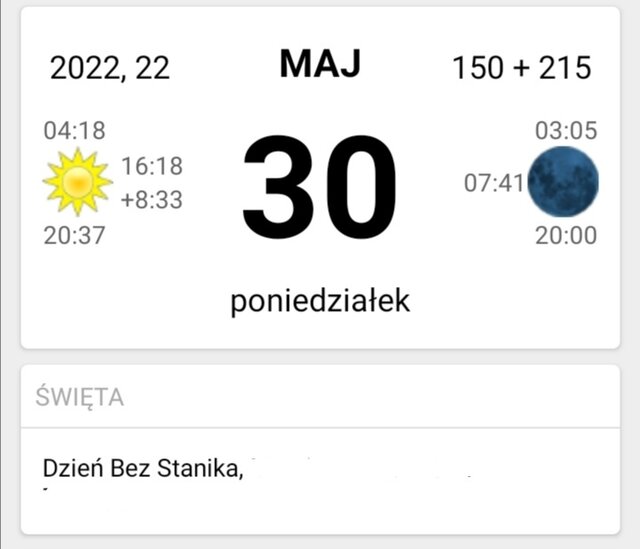Tap the ŚWIĘTA section header
The image size is (640, 549).
80,397
